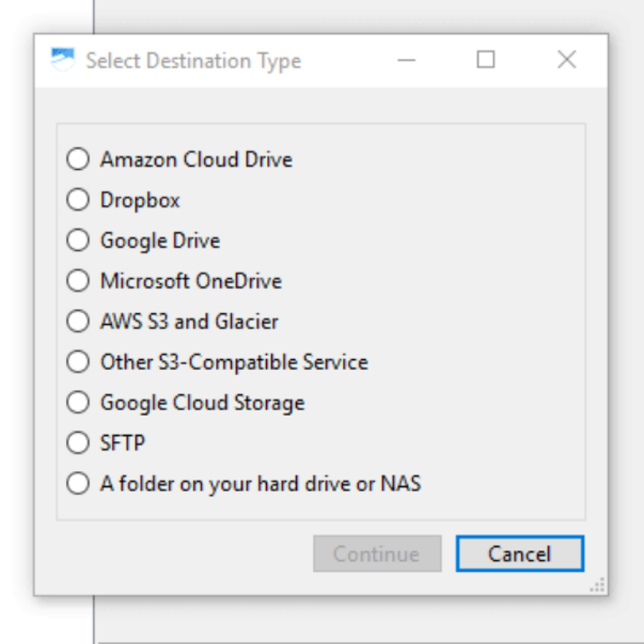This screenshot has width=644, height=644.
Task: Cancel the destination type dialog
Action: point(519,553)
